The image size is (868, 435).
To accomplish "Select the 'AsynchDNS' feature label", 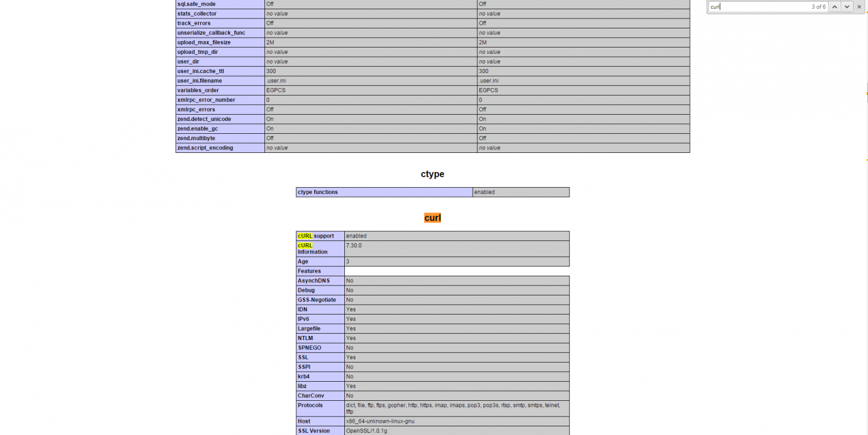I will tap(313, 280).
